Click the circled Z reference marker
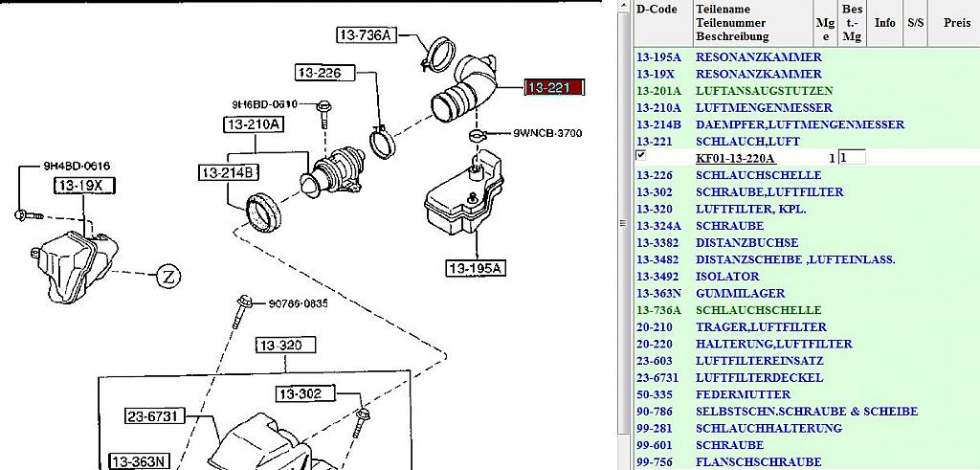Viewport: 980px width, 470px height. [x=167, y=278]
